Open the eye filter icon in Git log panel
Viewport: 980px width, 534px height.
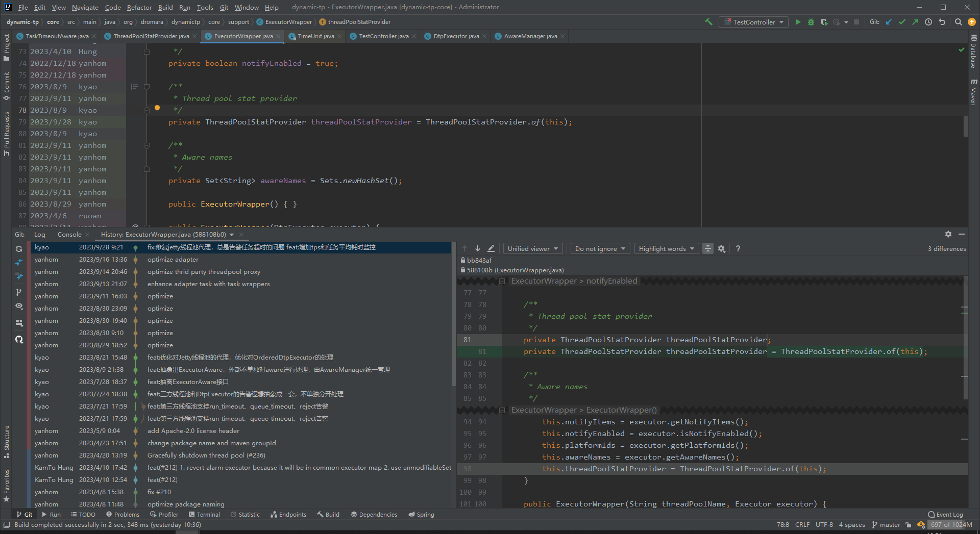coord(19,306)
